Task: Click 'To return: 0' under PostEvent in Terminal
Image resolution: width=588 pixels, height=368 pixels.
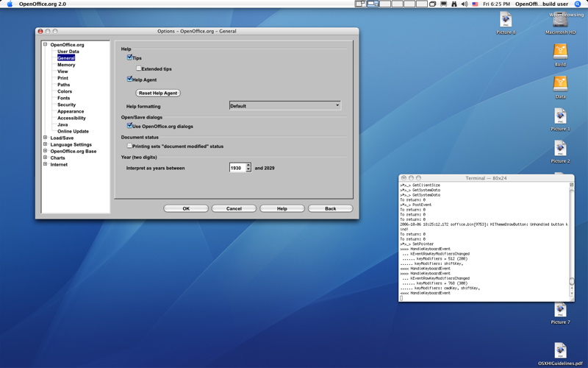Action: point(412,210)
